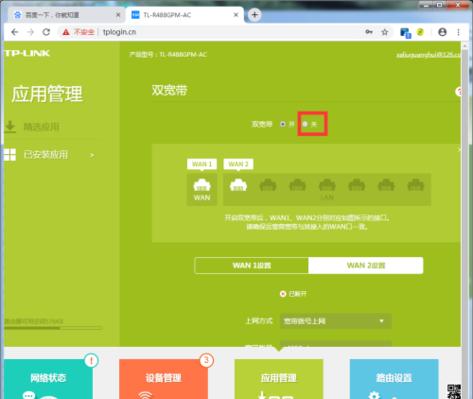The image size is (473, 399).
Task: Click the account email link at top right
Action: click(428, 55)
